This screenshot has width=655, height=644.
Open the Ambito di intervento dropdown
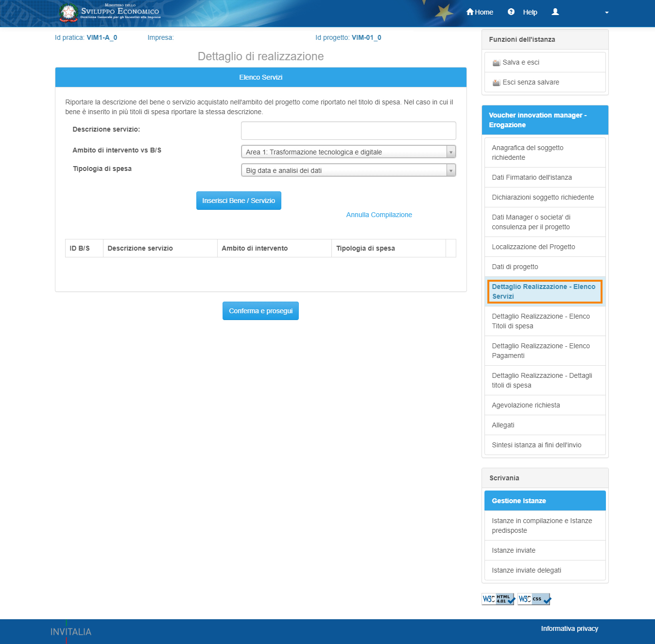tap(348, 152)
